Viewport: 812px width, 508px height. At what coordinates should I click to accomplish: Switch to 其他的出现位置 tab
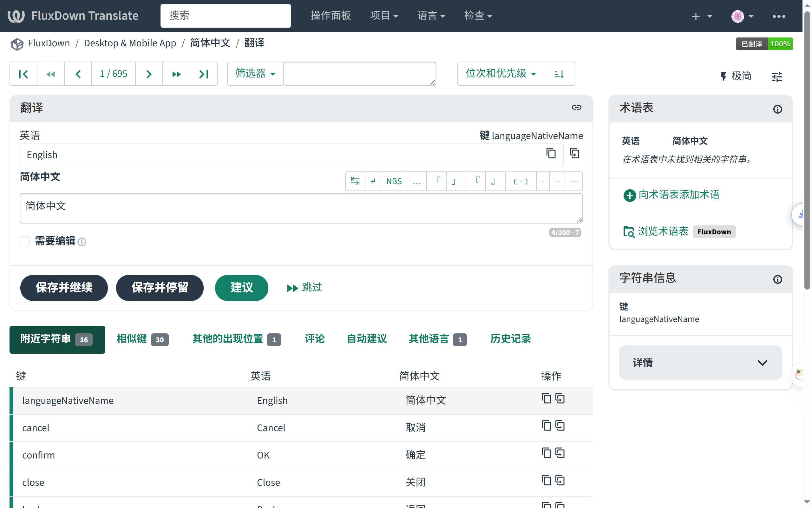(x=237, y=339)
